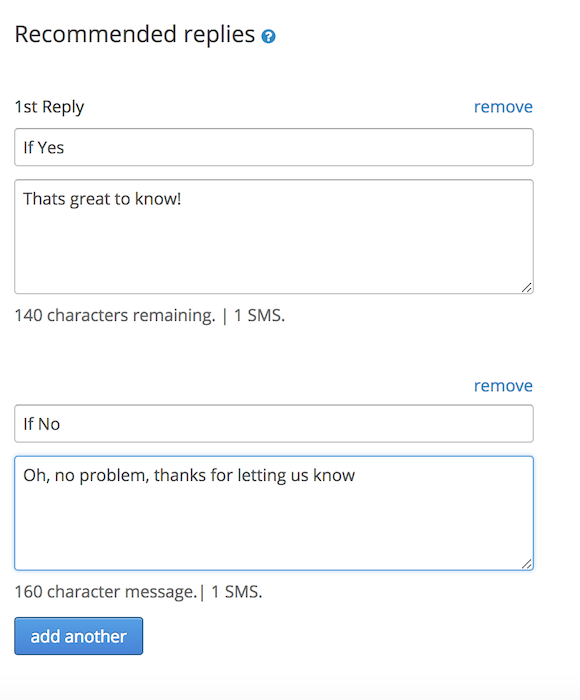The height and width of the screenshot is (700, 580).
Task: Grab the resize handle of the second message box
Action: 527,564
